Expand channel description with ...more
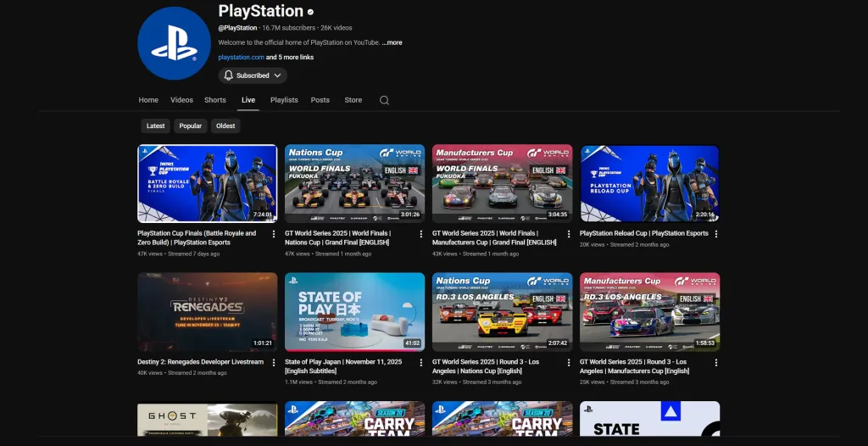This screenshot has height=446, width=868. 392,42
